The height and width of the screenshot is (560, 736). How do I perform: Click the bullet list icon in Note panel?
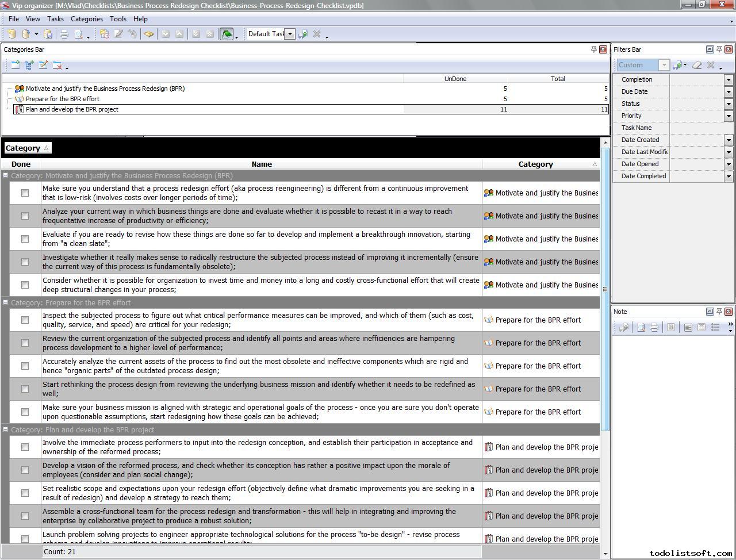(x=715, y=327)
